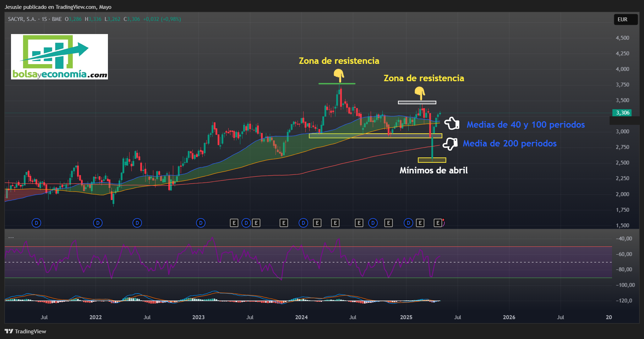The height and width of the screenshot is (339, 644).
Task: Click the SACYR, S.A. symbol title
Action: [22, 19]
